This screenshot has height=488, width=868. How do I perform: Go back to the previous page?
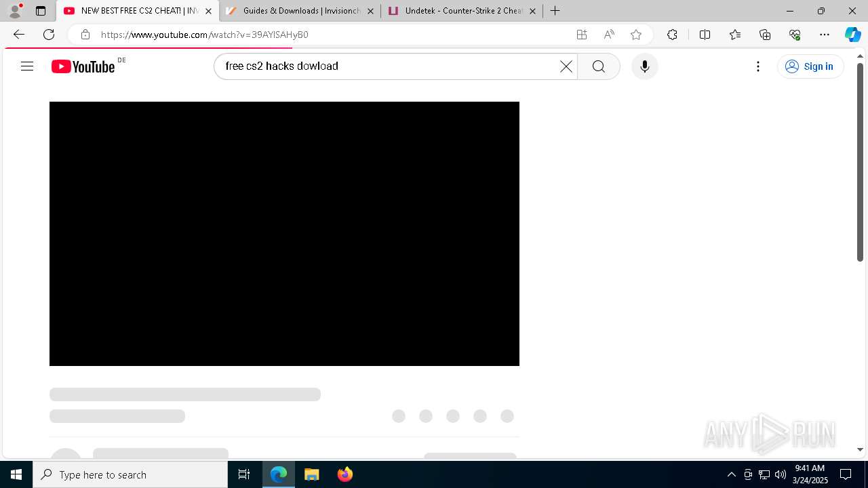tap(19, 35)
